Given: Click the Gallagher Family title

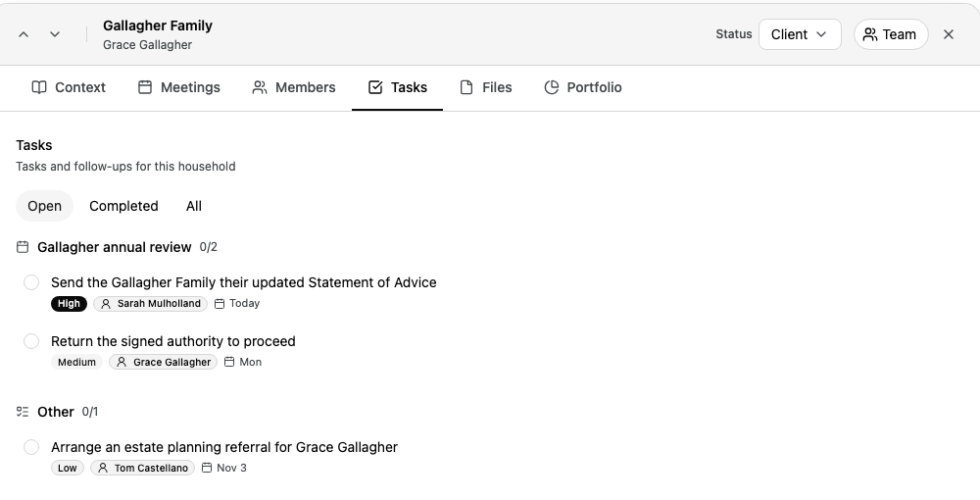Looking at the screenshot, I should coord(158,25).
